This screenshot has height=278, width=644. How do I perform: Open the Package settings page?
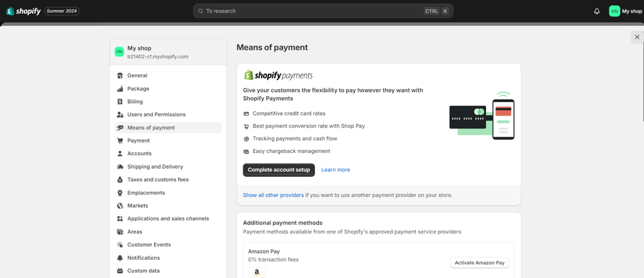[x=168, y=89]
